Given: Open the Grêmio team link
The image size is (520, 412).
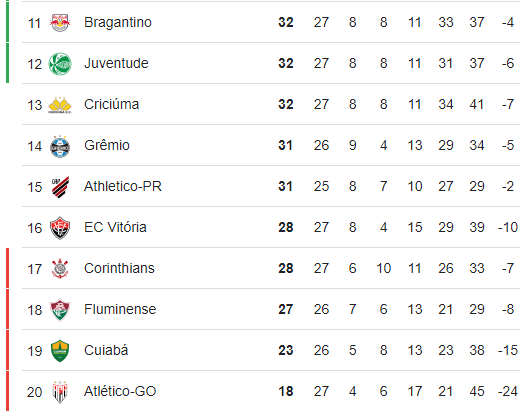Looking at the screenshot, I should click(x=107, y=145).
